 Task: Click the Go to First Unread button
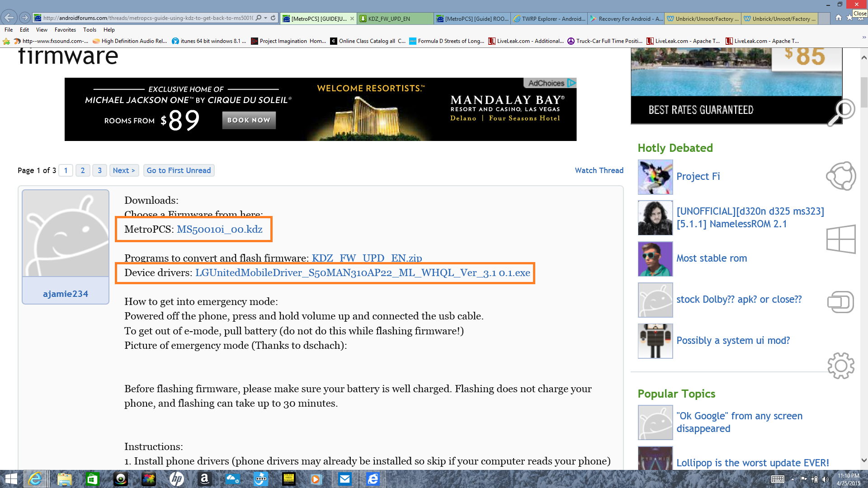[179, 170]
